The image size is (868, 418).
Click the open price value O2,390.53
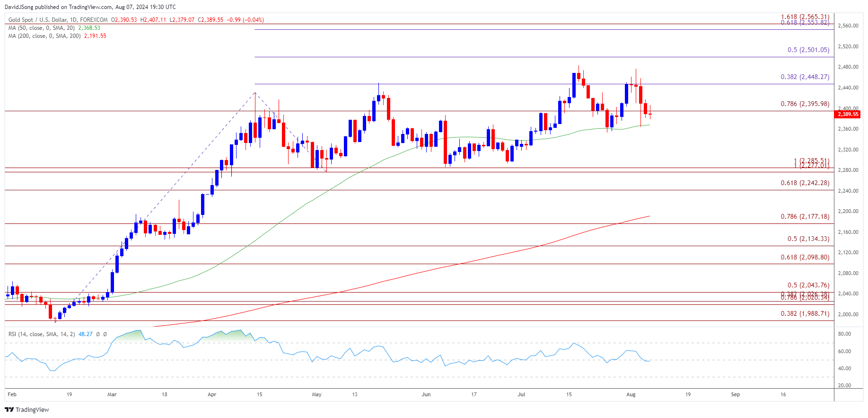coord(124,20)
